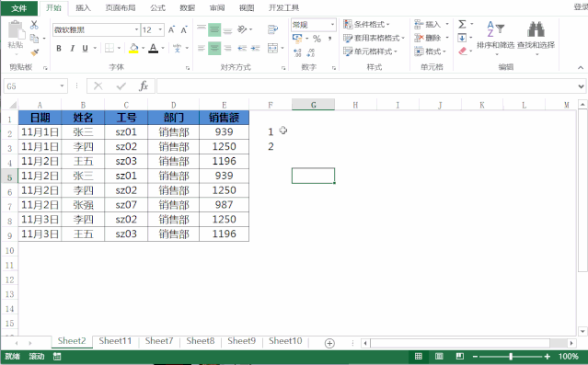The width and height of the screenshot is (588, 365).
Task: Center text horizontally
Action: (214, 49)
